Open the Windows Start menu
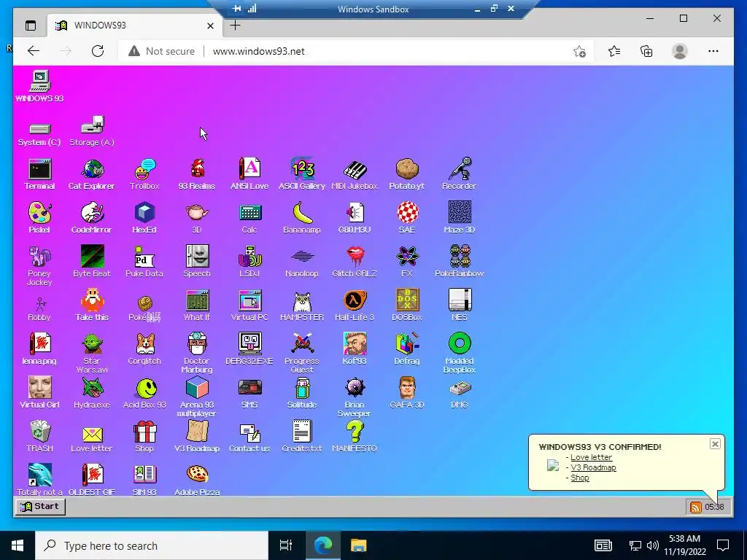Screen dimensions: 747x560 click(x=18, y=545)
